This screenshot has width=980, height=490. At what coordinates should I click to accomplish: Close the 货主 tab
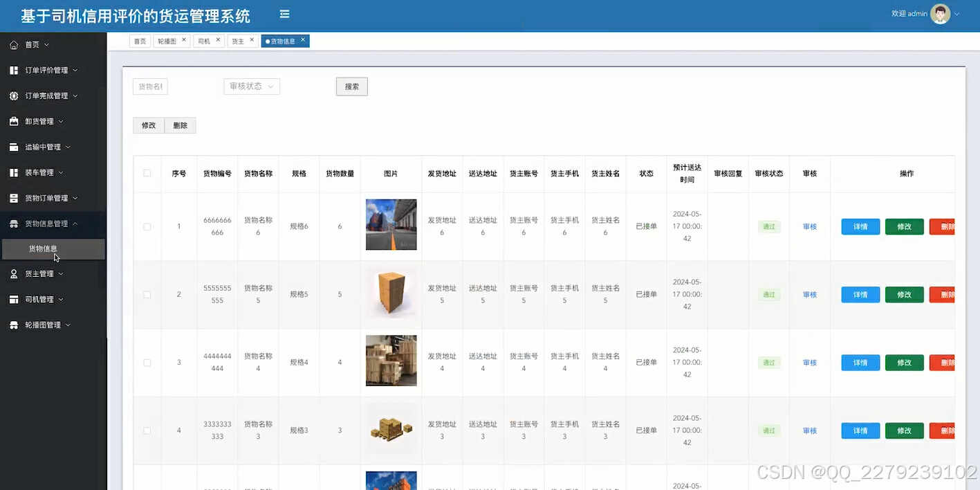click(252, 40)
